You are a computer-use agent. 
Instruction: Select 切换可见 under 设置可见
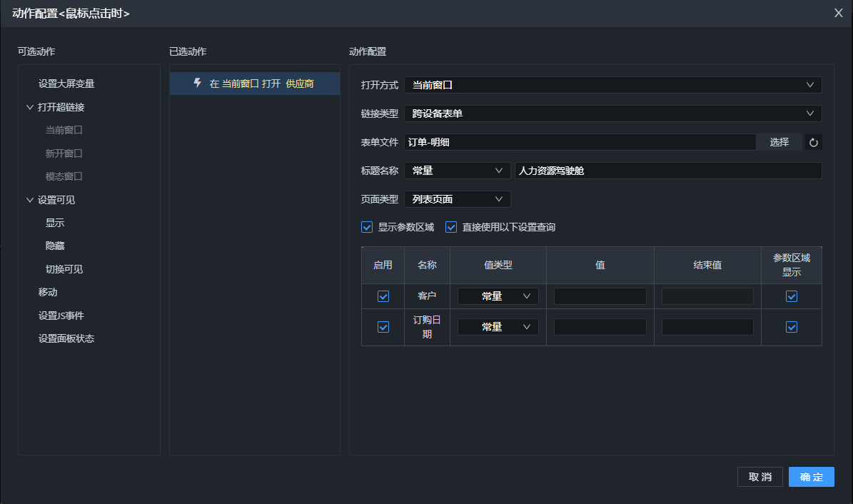pyautogui.click(x=64, y=269)
